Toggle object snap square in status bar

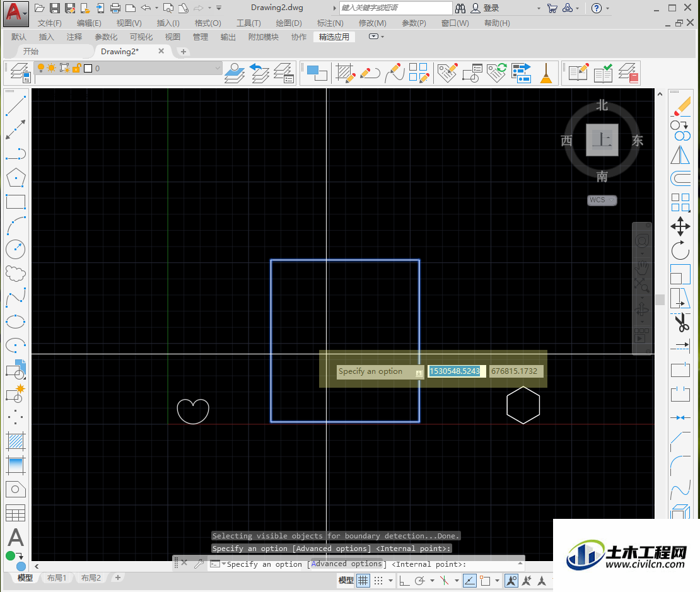click(x=485, y=581)
